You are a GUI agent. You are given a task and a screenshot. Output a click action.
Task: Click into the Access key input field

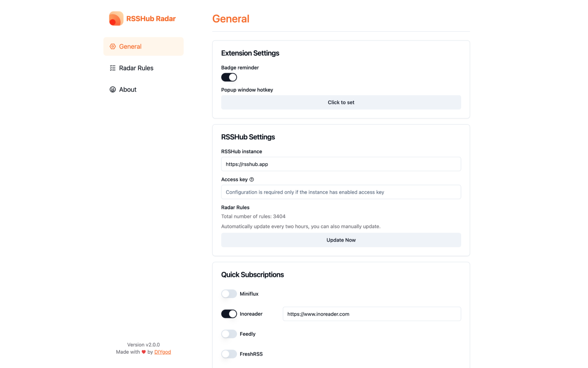pos(341,192)
